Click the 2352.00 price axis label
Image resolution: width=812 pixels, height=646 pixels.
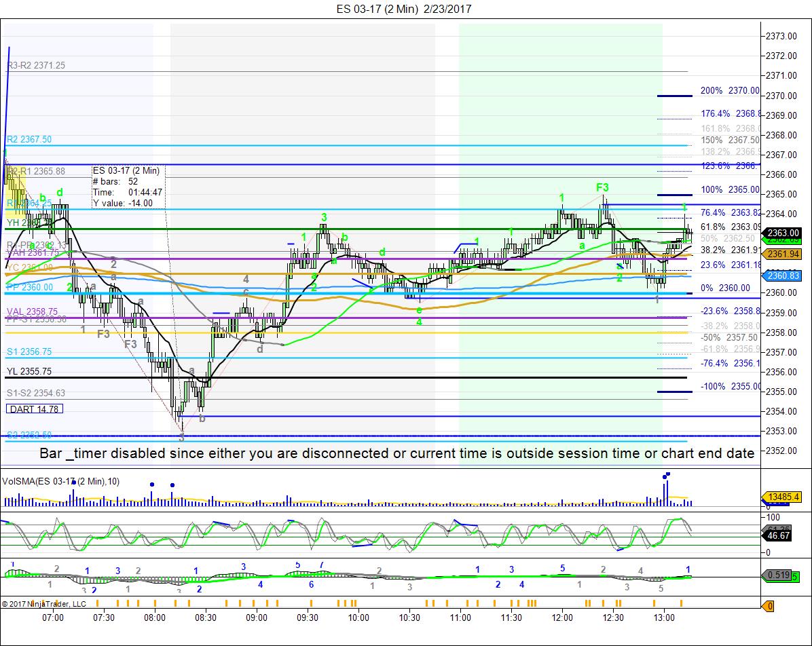781,451
